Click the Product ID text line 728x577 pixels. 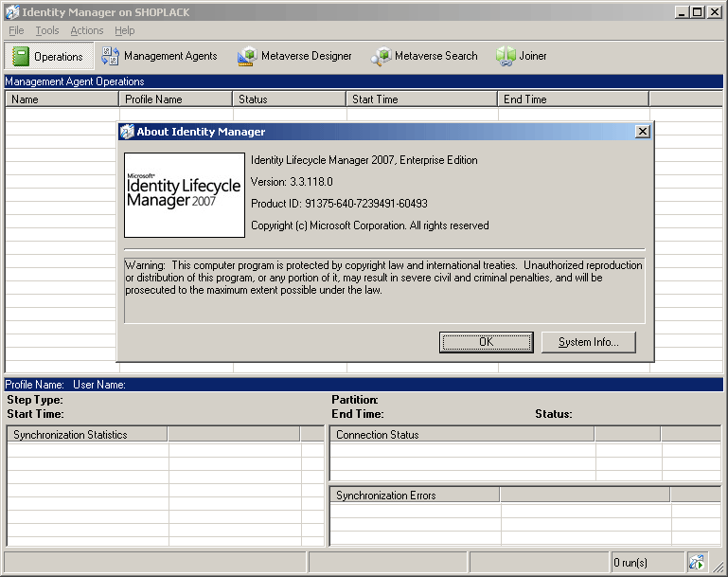tap(339, 204)
